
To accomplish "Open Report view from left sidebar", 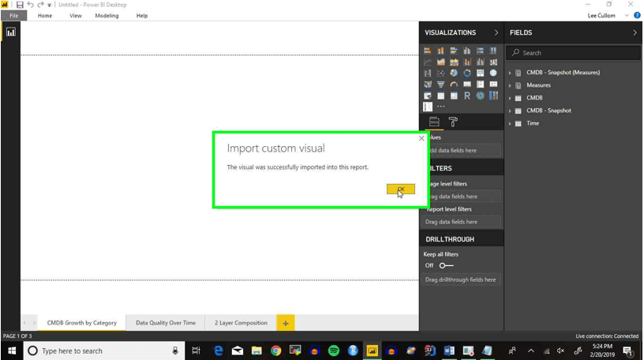I will click(11, 32).
